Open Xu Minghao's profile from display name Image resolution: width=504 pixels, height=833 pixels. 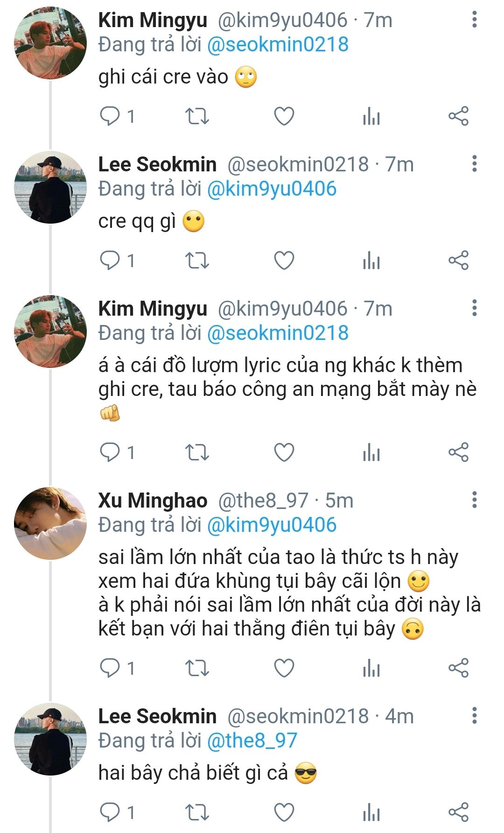(153, 501)
